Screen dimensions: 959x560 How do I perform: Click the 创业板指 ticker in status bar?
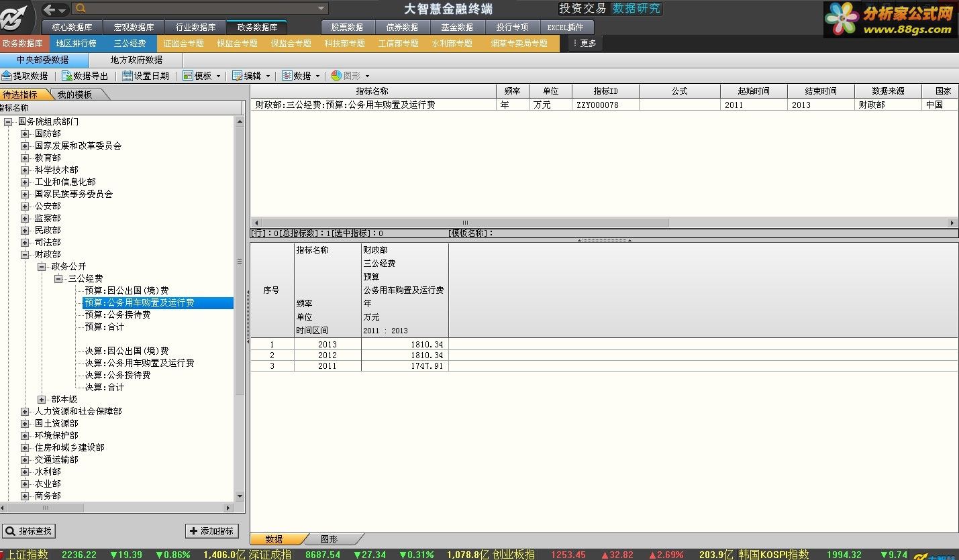(x=513, y=555)
